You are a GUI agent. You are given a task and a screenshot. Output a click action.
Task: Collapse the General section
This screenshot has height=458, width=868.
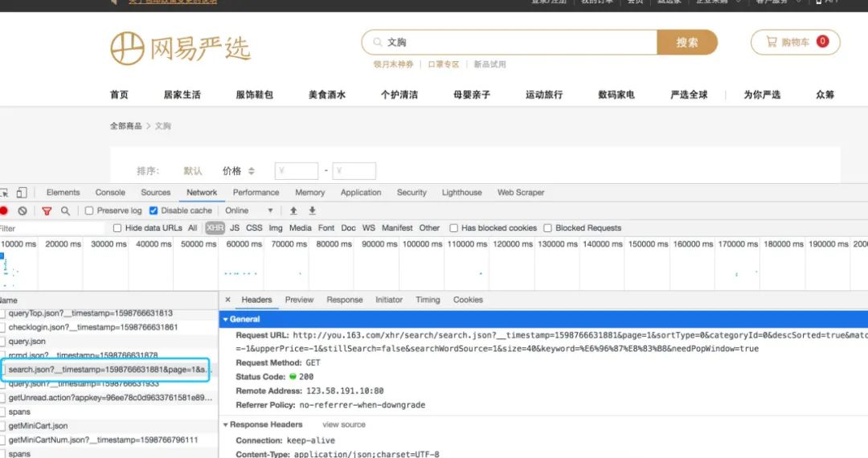pos(225,320)
